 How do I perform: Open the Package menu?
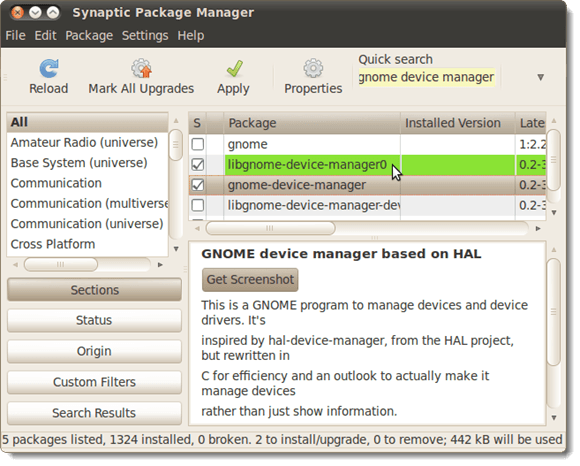[89, 36]
